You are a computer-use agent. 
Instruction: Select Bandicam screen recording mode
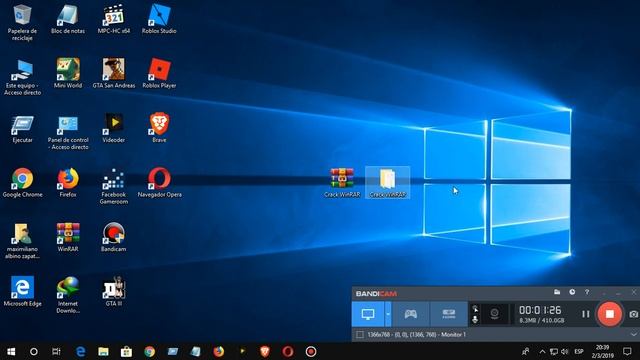pyautogui.click(x=368, y=314)
